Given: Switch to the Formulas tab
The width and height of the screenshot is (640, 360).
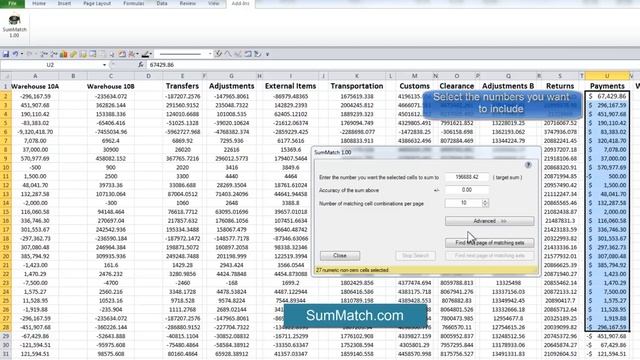Looking at the screenshot, I should click(133, 4).
